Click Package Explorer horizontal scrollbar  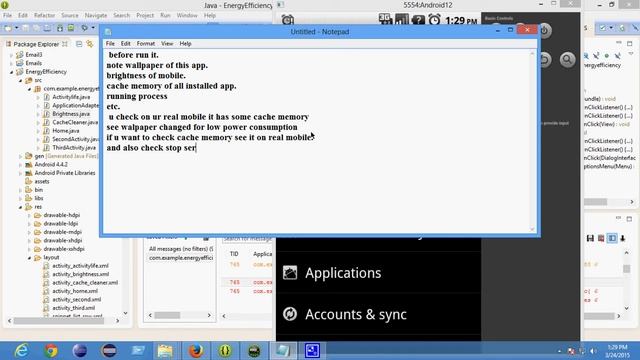[63, 321]
